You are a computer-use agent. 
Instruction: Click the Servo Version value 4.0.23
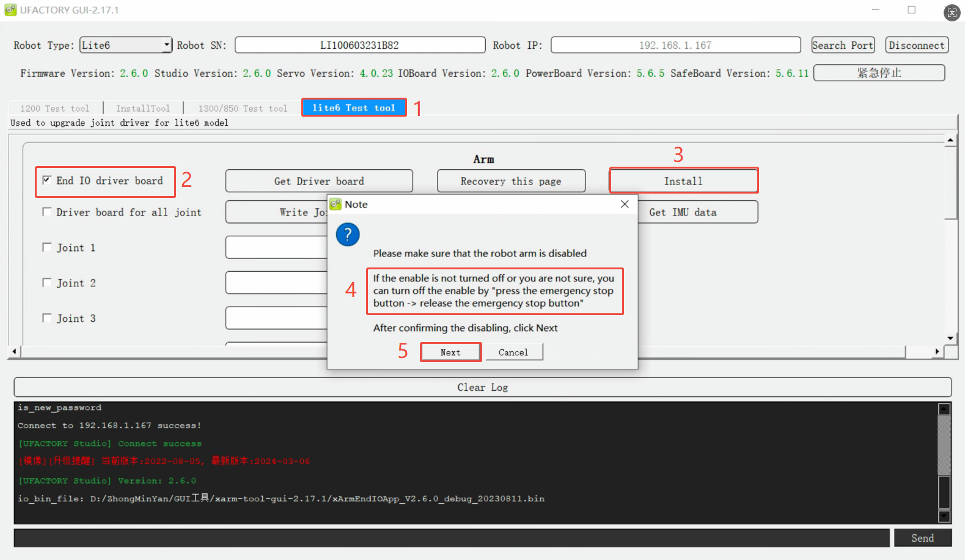[376, 73]
